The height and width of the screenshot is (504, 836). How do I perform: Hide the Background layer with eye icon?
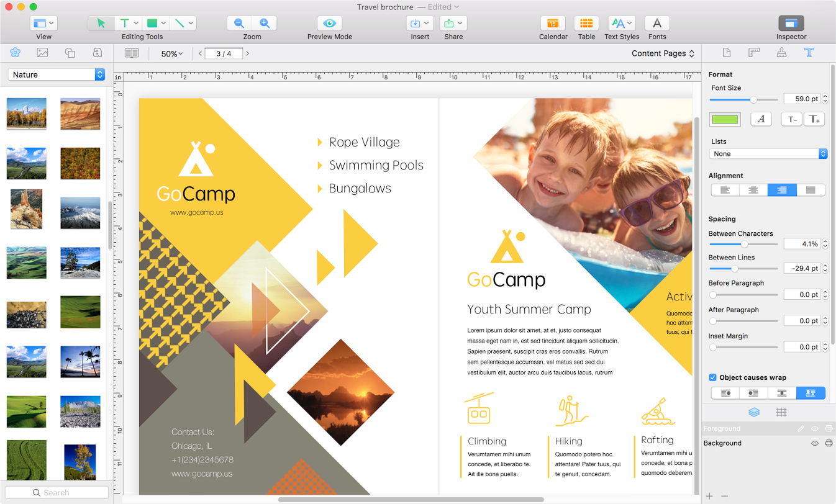coord(815,443)
